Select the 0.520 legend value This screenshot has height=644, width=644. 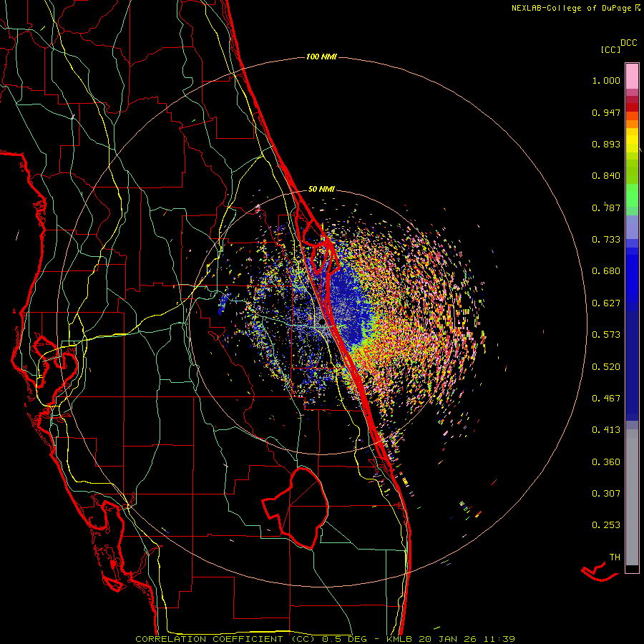point(606,367)
